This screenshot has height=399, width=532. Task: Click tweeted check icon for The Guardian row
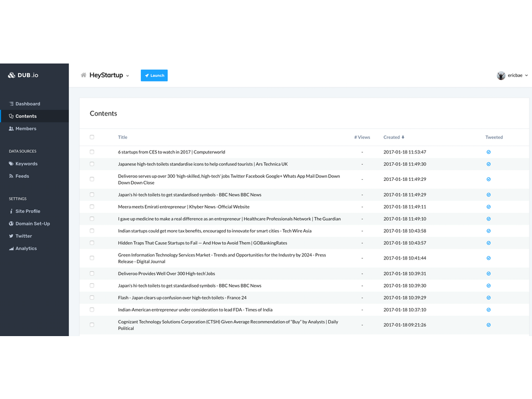click(x=489, y=219)
